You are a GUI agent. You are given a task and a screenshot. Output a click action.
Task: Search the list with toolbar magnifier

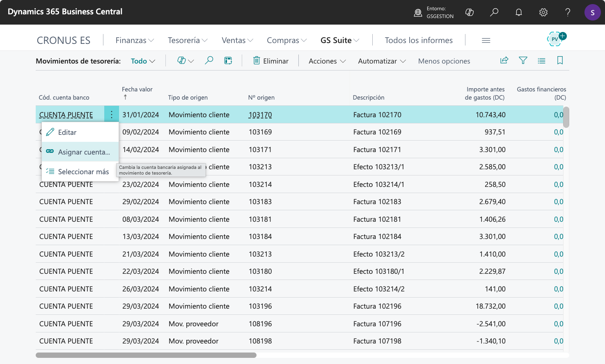click(x=209, y=61)
